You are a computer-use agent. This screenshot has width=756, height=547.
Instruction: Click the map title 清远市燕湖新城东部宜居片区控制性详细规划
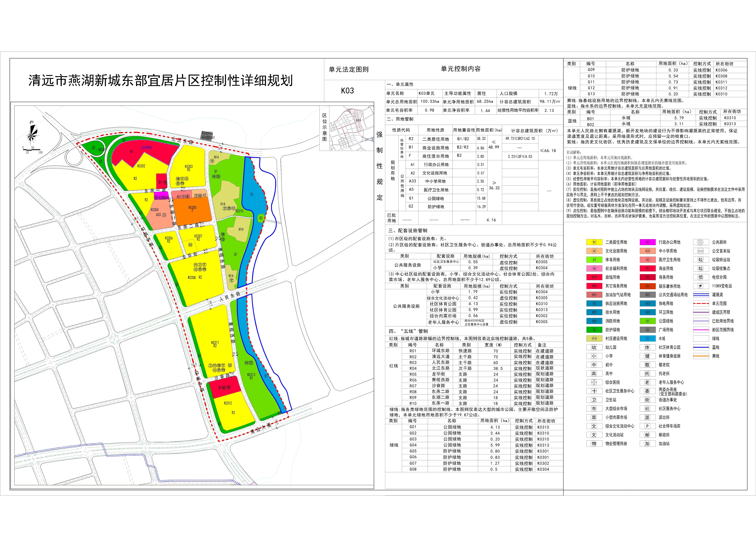click(x=161, y=81)
